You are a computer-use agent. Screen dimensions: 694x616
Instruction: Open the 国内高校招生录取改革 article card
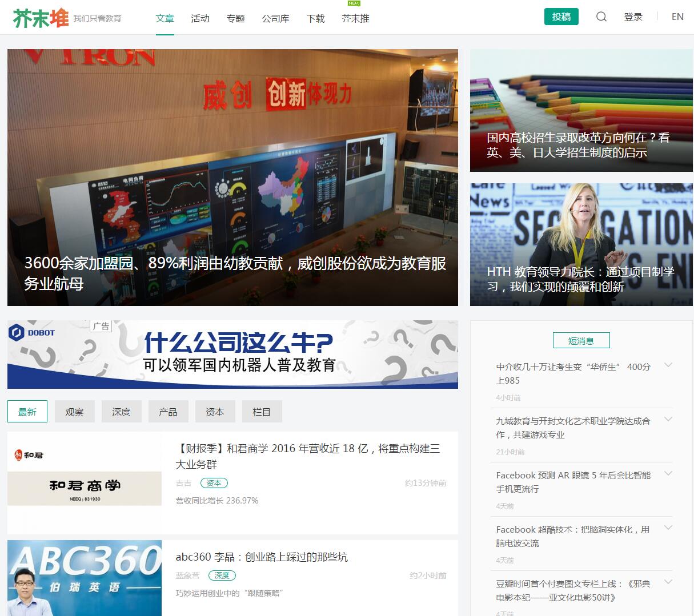point(581,110)
